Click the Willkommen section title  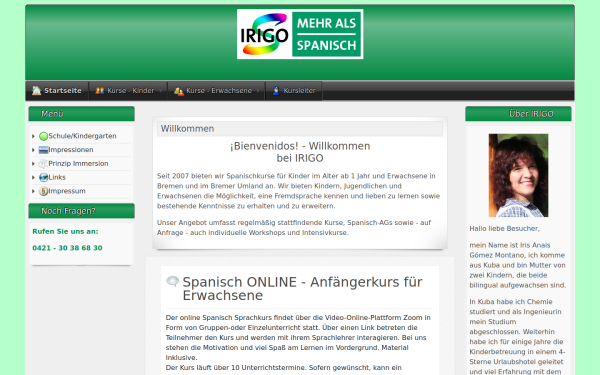[x=188, y=129]
